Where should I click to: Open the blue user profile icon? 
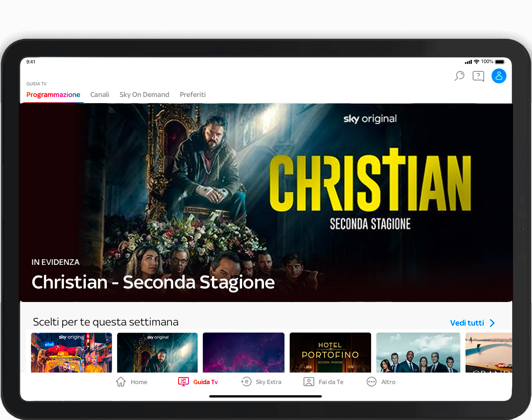click(499, 76)
